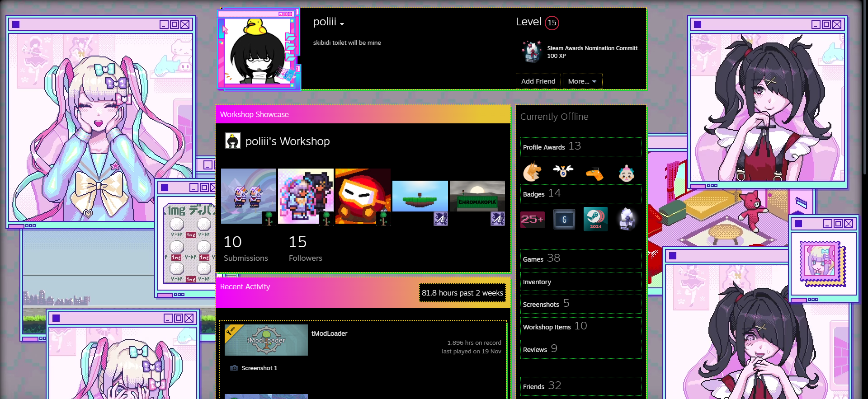Click the clown face award icon

click(626, 173)
